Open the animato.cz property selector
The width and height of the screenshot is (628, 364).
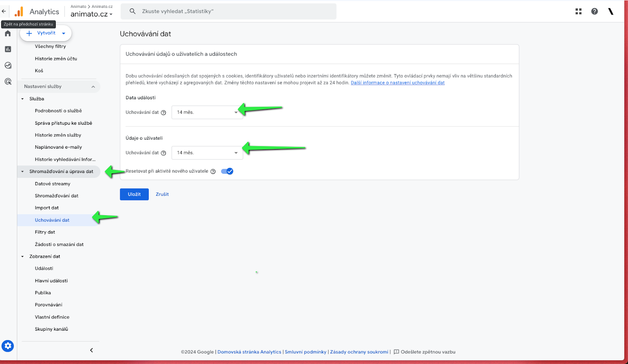[x=91, y=14]
